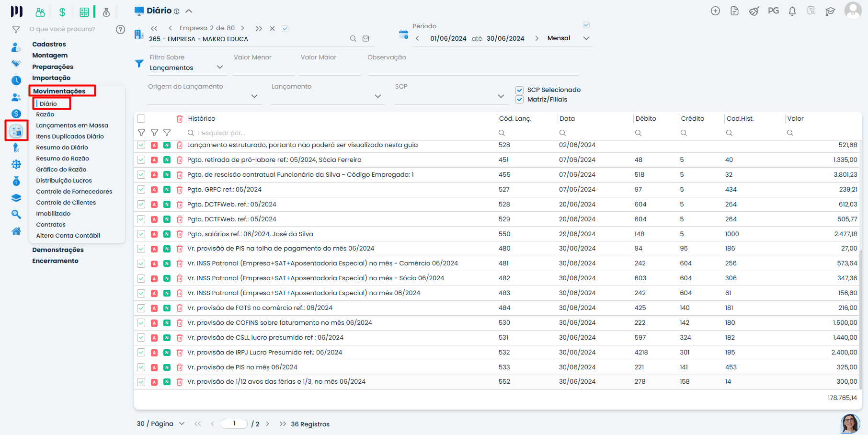Image resolution: width=868 pixels, height=435 pixels.
Task: Toggle the select-all checkbox in table header
Action: (141, 119)
